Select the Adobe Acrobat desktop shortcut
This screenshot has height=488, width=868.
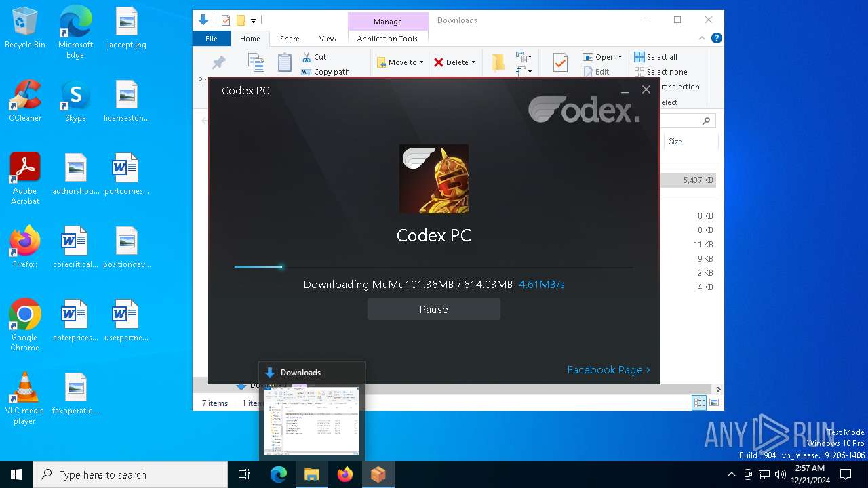(25, 179)
